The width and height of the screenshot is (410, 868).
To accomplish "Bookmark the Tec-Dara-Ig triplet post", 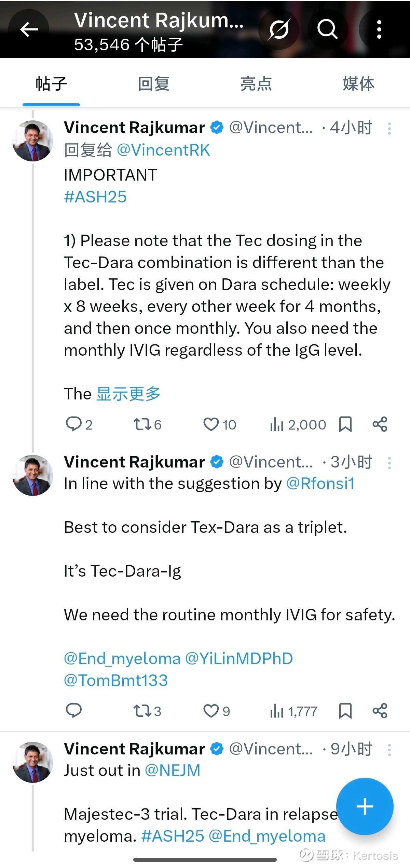I will [345, 711].
